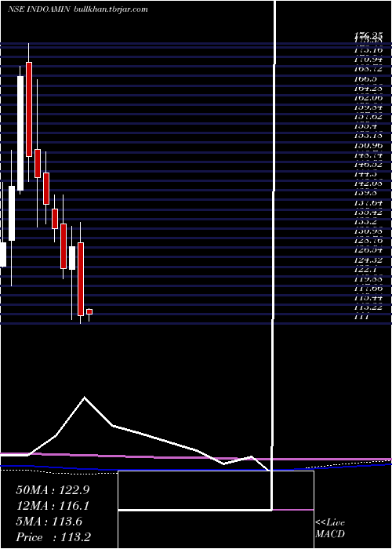
Task: Click the 130.98 price axis label
Action: 368,231
